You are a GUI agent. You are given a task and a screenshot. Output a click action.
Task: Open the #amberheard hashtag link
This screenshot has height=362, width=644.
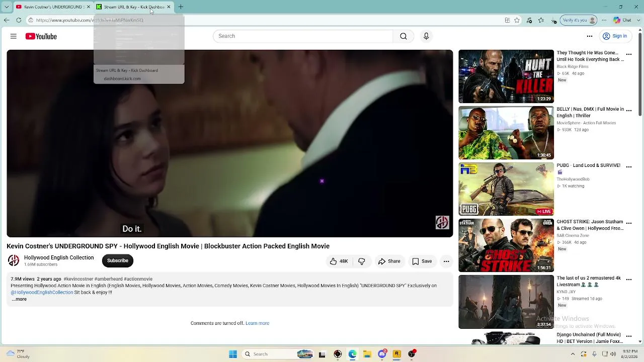click(x=109, y=279)
